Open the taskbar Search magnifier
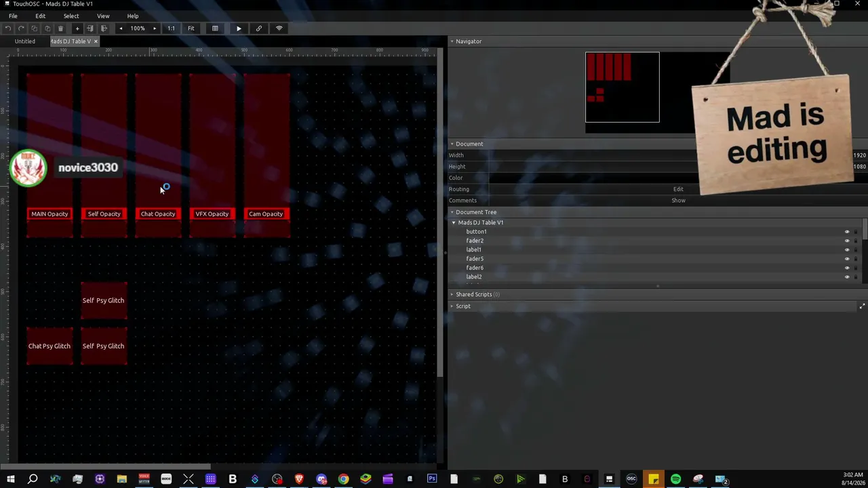 pyautogui.click(x=33, y=480)
